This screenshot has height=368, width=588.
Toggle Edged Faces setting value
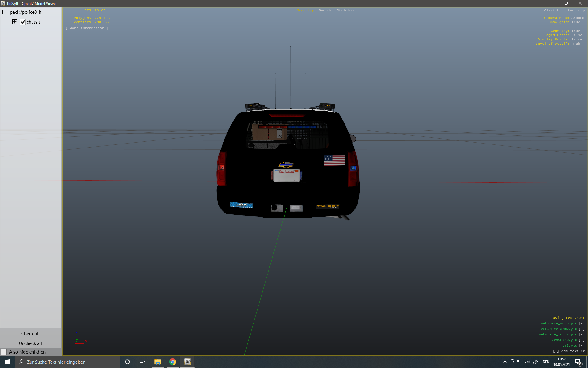click(577, 35)
